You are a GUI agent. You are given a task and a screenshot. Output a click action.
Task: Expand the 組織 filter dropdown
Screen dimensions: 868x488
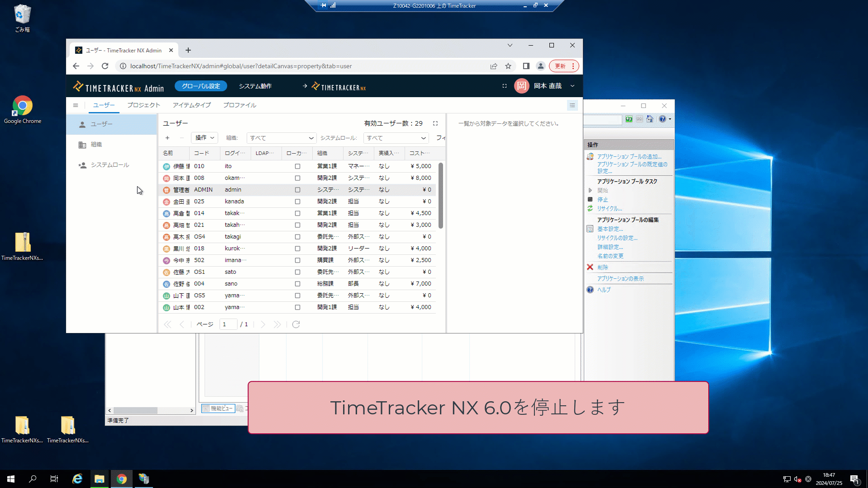pos(281,138)
